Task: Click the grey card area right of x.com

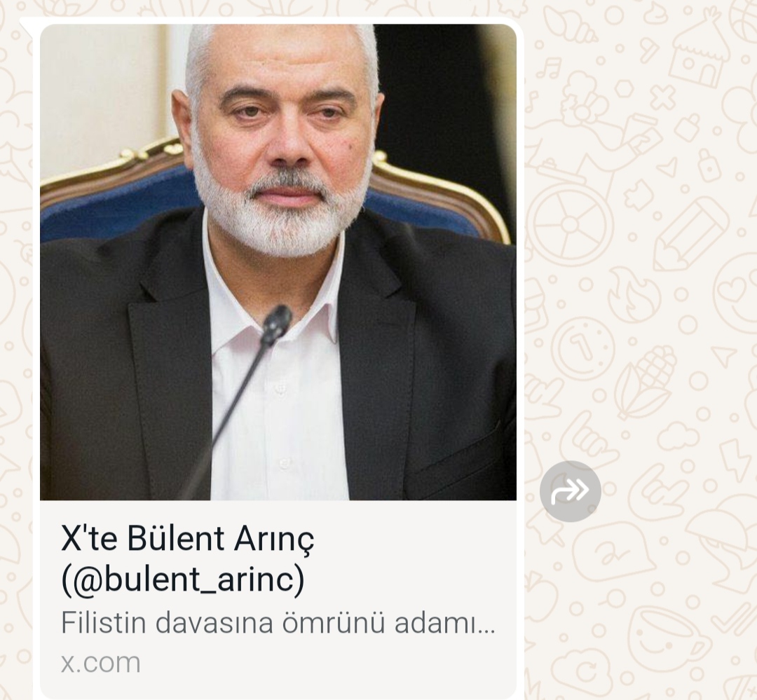Action: click(x=328, y=662)
